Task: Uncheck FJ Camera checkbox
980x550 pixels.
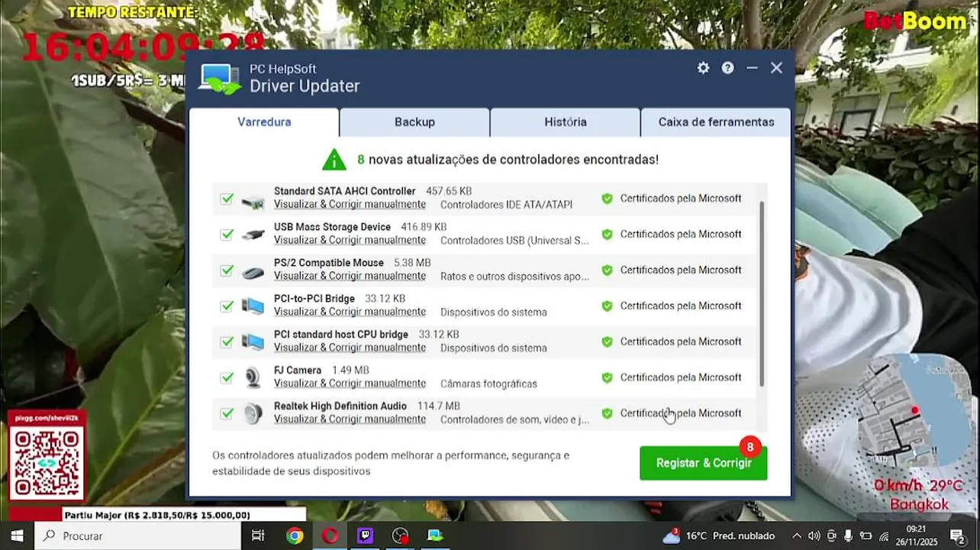Action: (x=227, y=377)
